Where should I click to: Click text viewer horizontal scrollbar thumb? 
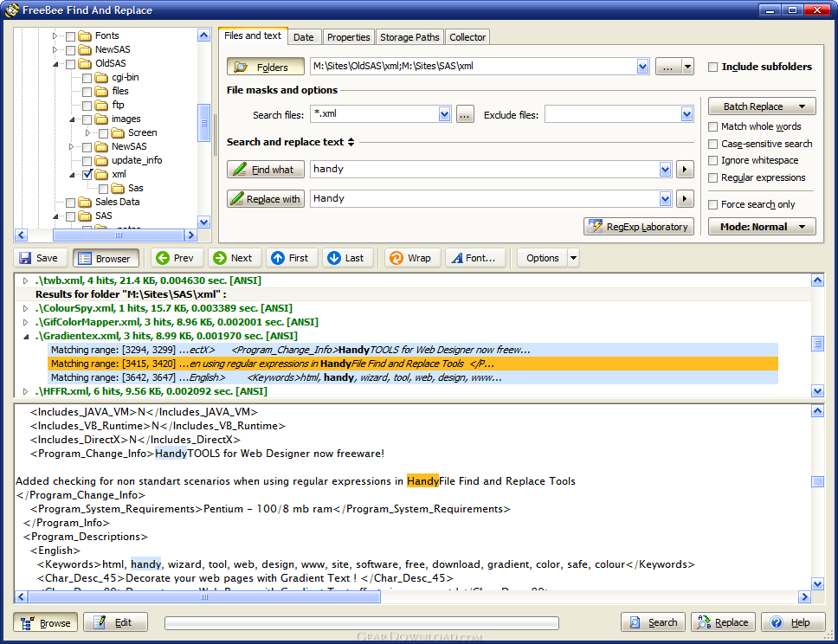point(204,597)
